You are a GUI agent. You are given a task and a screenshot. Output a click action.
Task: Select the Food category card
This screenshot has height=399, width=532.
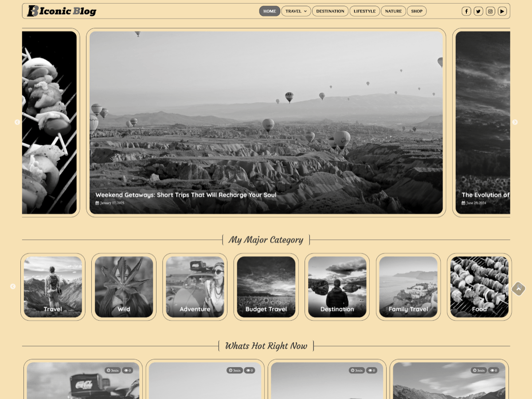479,286
